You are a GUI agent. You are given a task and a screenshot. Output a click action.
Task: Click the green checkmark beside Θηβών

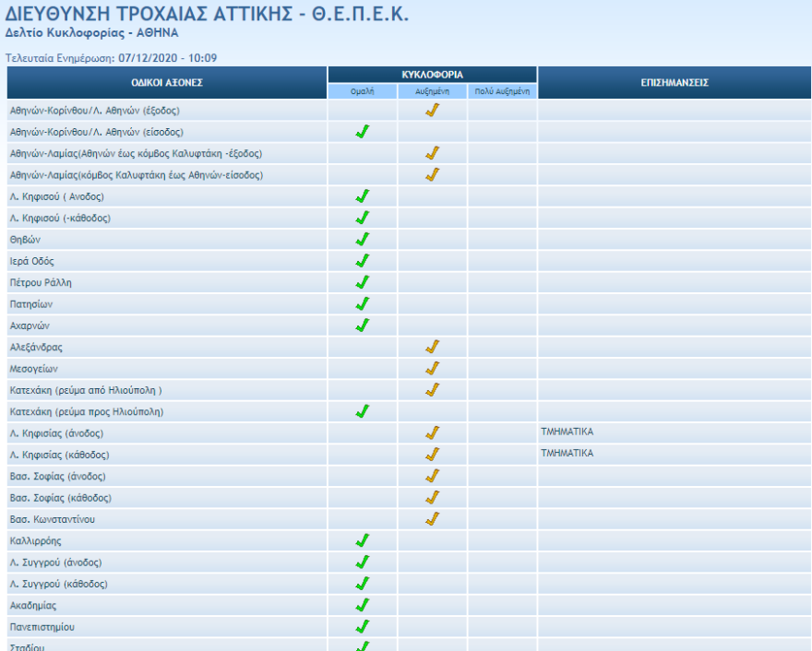[x=363, y=239]
